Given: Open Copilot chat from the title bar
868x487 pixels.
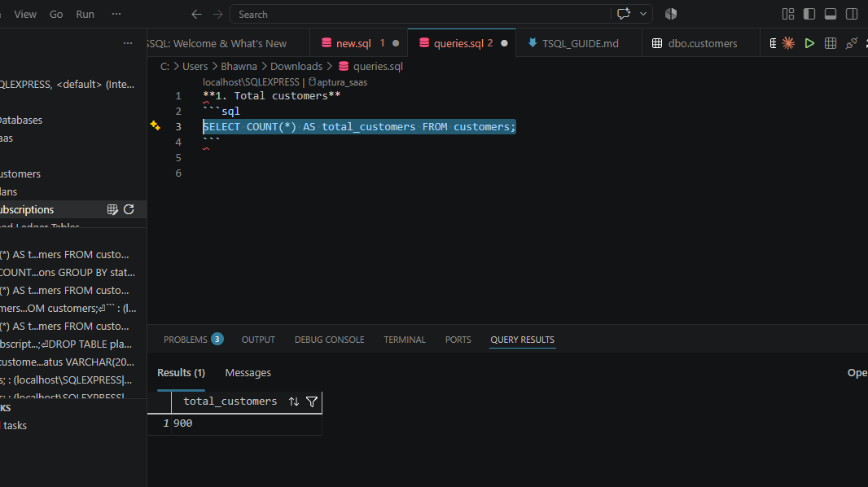Looking at the screenshot, I should pyautogui.click(x=624, y=14).
